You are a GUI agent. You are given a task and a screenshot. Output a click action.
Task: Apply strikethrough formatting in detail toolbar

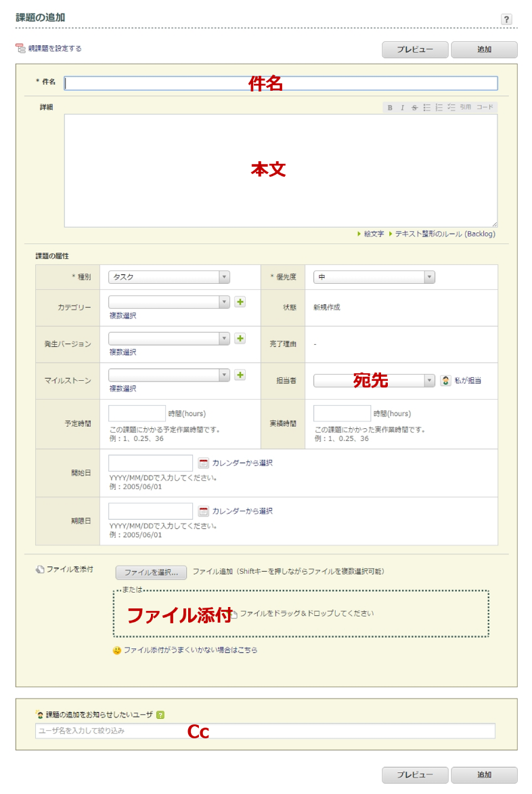coord(415,107)
